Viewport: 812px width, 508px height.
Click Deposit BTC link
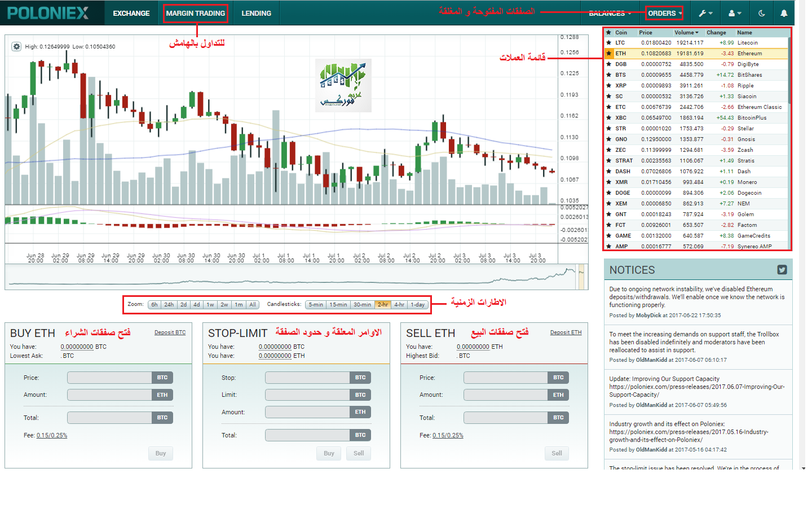[170, 332]
